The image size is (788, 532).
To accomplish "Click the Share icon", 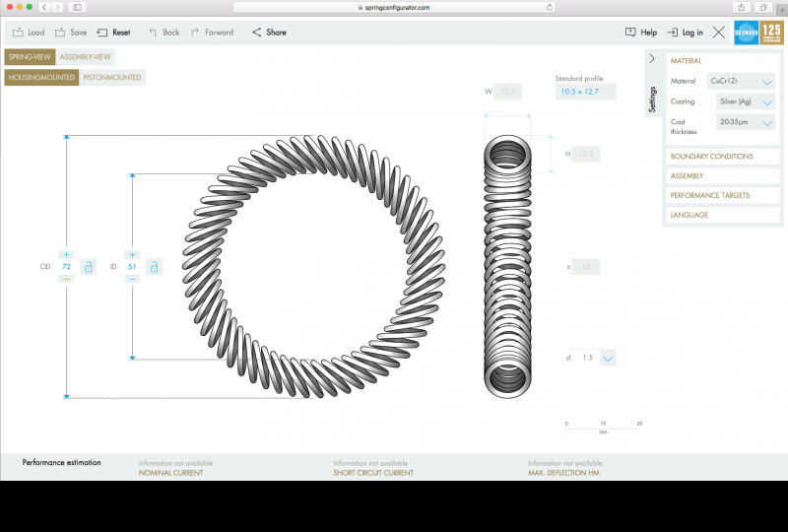I will (x=257, y=33).
